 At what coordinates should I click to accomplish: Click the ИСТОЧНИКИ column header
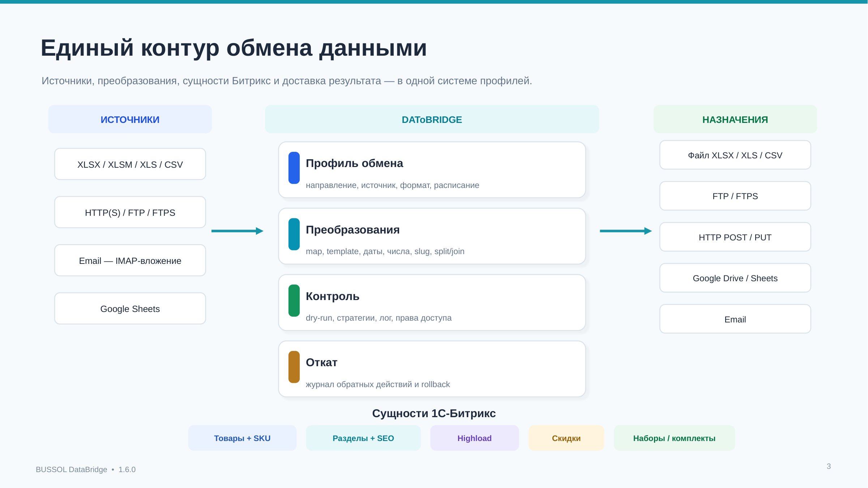(130, 119)
